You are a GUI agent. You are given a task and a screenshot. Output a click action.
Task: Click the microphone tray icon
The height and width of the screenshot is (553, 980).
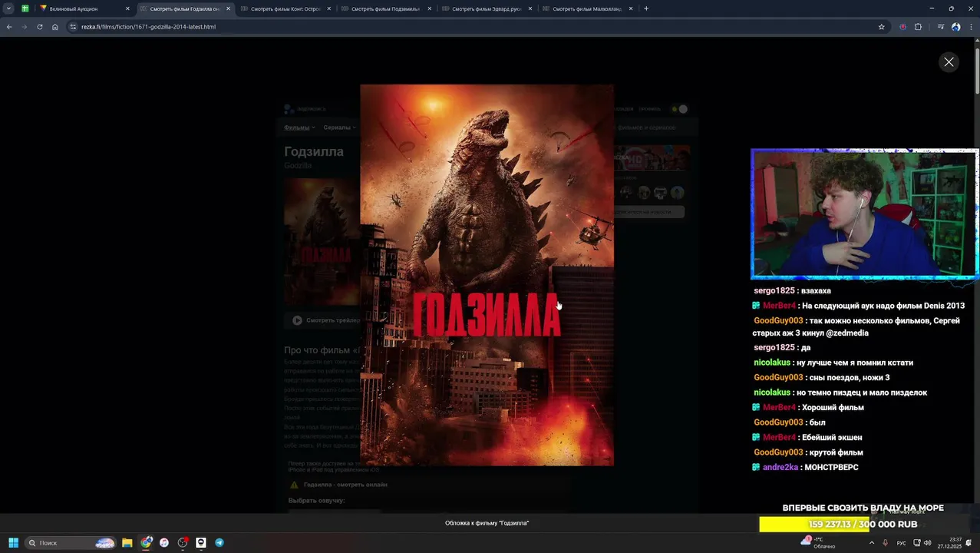click(885, 543)
